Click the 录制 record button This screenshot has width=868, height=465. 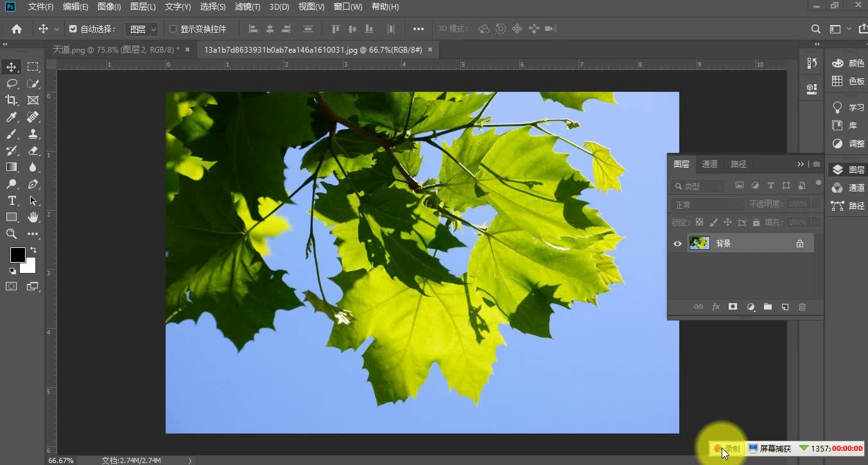[727, 448]
